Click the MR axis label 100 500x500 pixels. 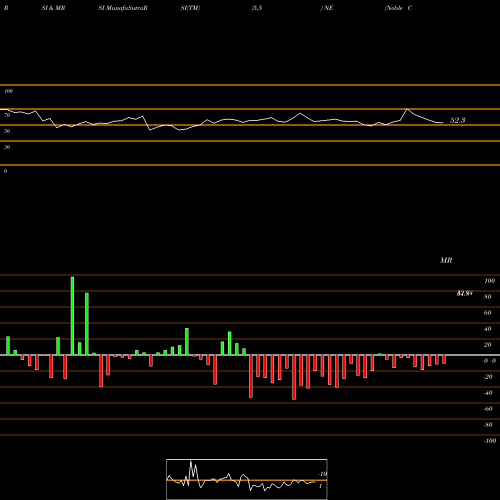(489, 281)
